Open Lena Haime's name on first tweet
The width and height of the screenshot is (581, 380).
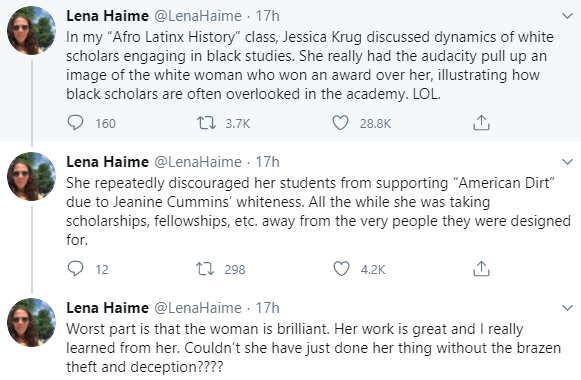point(107,16)
